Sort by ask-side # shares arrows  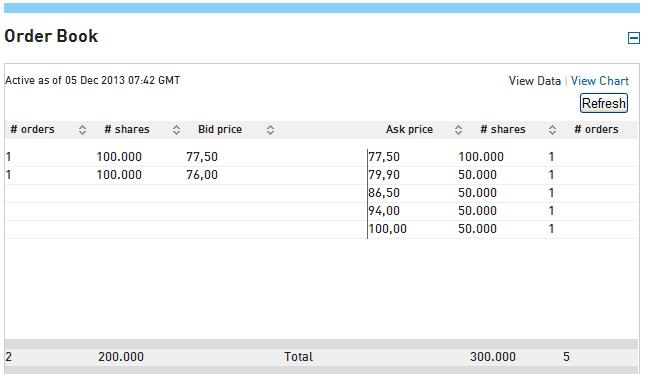coord(552,130)
